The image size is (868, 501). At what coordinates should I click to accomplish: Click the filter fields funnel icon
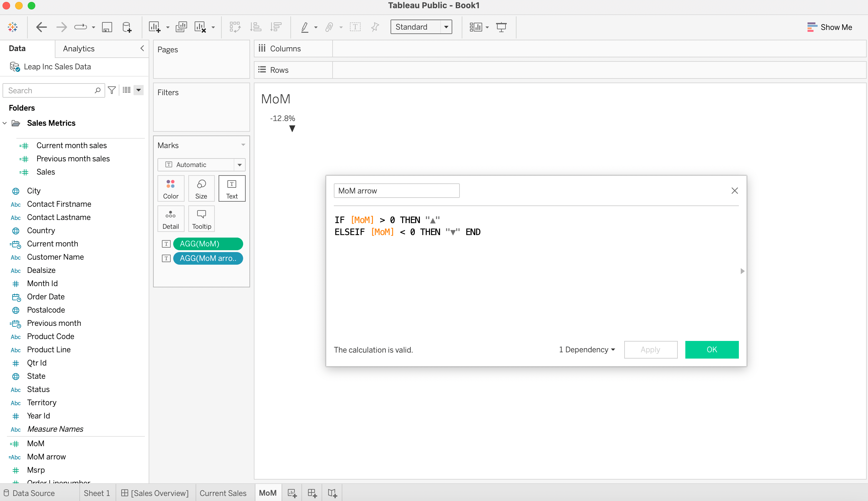pos(112,90)
